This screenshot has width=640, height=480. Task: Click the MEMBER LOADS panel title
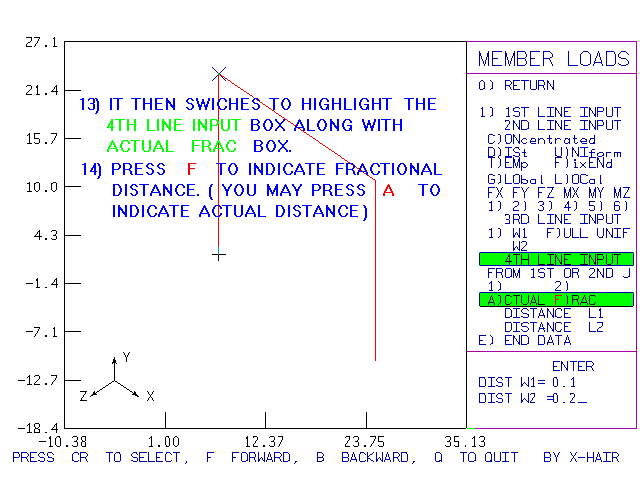(x=552, y=59)
